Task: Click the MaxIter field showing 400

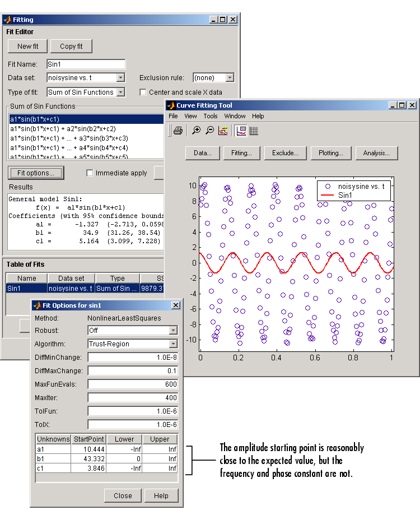Action: [133, 398]
